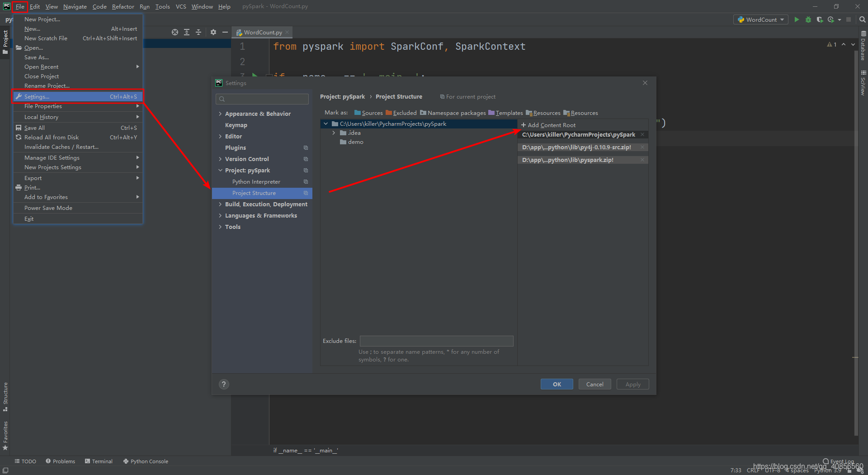Viewport: 868px width, 475px height.
Task: Click the expand all icon in Project panel
Action: tap(187, 32)
